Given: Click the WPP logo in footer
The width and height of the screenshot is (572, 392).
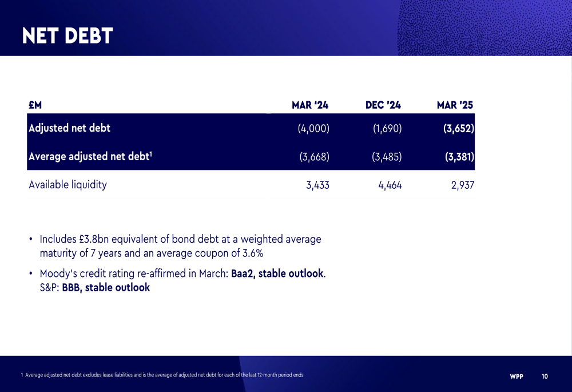Looking at the screenshot, I should point(517,377).
